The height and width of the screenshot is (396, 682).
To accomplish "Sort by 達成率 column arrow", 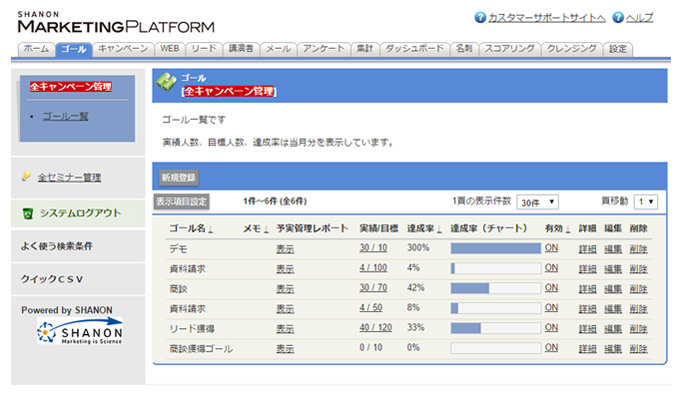I will tap(439, 230).
